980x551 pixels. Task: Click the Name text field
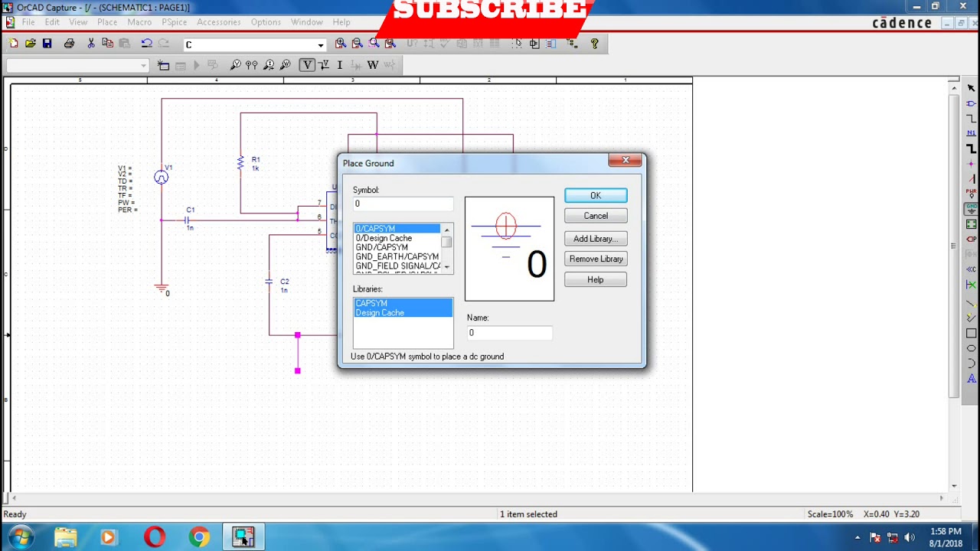coord(509,333)
